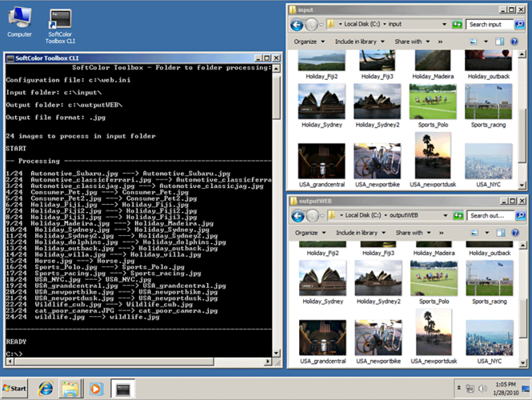Open Share with menu in input window
Viewport: 532px width, 400px height.
point(412,42)
